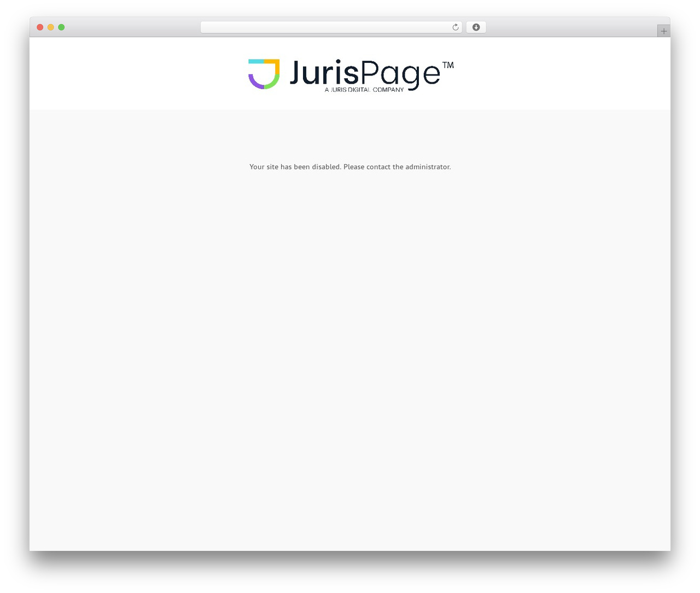Click the 'A JURIS DIGITAL COMPANY' tagline
This screenshot has width=700, height=593.
(364, 90)
